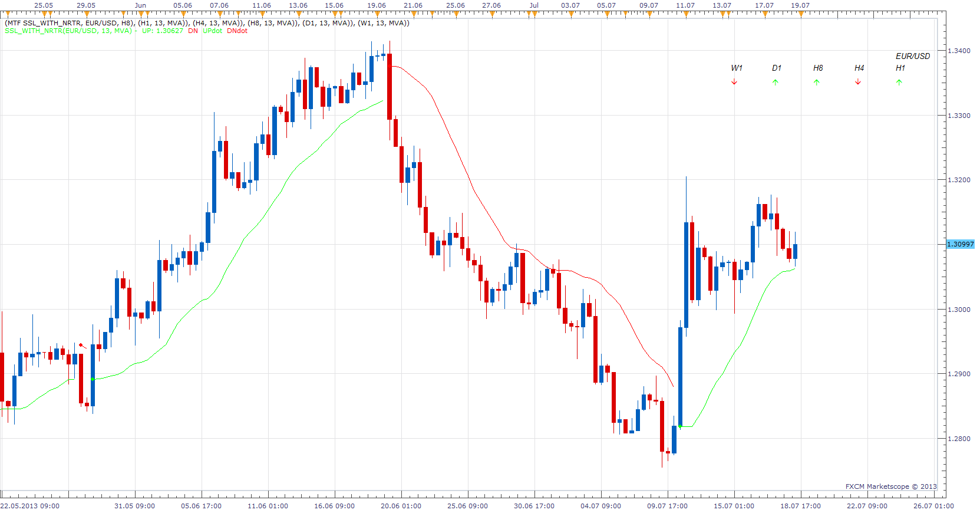Click the 1.2800 price axis label

pos(959,439)
